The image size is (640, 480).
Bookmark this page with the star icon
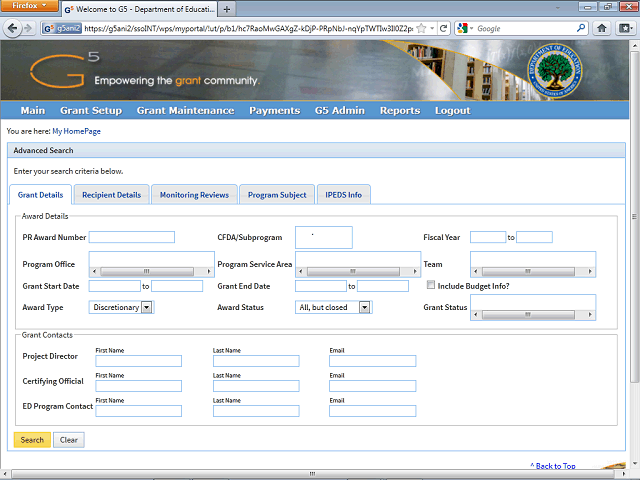pos(422,28)
